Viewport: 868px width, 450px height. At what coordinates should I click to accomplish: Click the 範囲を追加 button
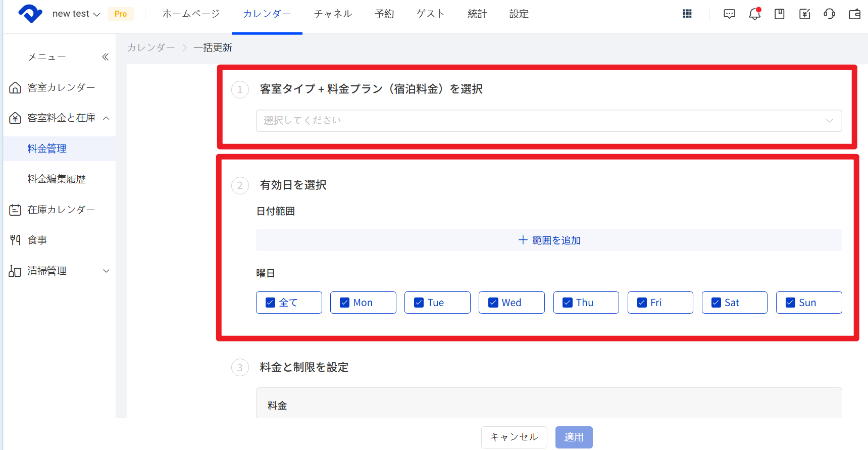tap(549, 240)
